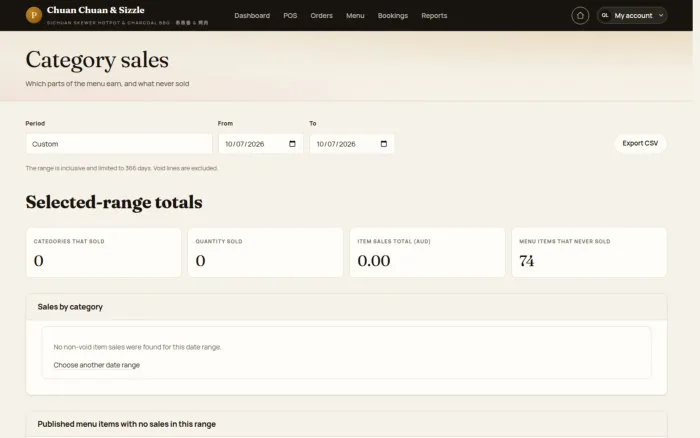700x438 pixels.
Task: Click the Categories That Sold card
Action: click(104, 253)
